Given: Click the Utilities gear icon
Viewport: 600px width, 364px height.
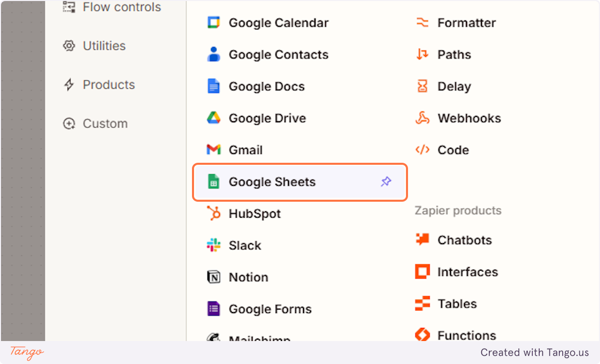Looking at the screenshot, I should (x=68, y=46).
